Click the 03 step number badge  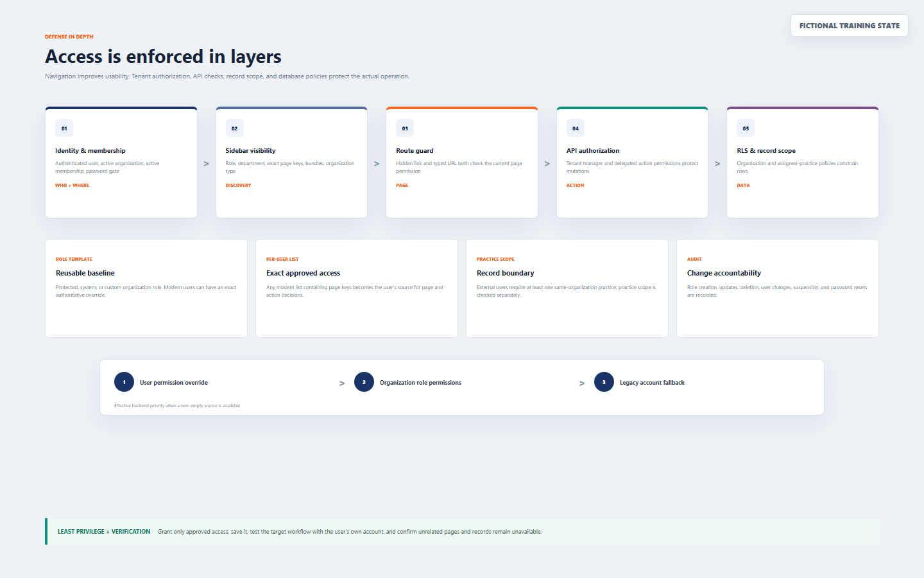[405, 128]
